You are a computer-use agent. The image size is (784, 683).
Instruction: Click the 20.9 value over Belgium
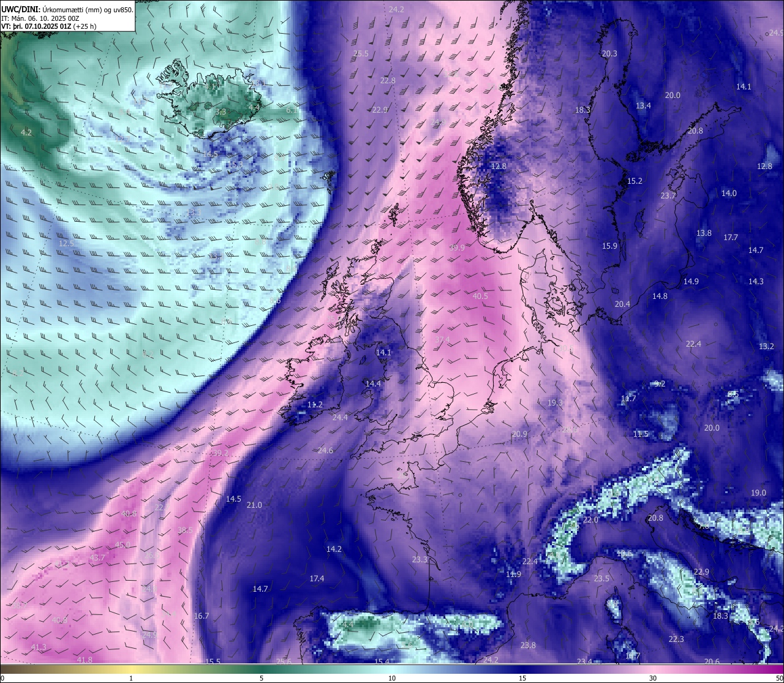coord(519,434)
